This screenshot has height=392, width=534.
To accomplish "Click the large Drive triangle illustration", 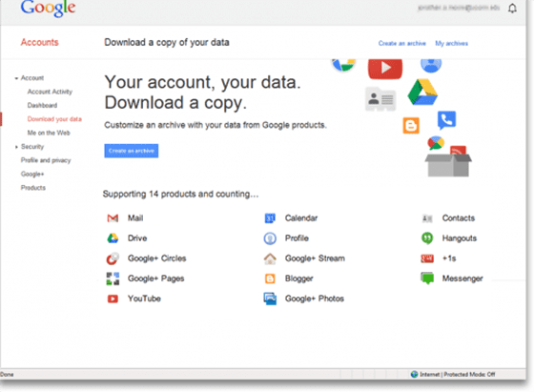I will tap(422, 93).
